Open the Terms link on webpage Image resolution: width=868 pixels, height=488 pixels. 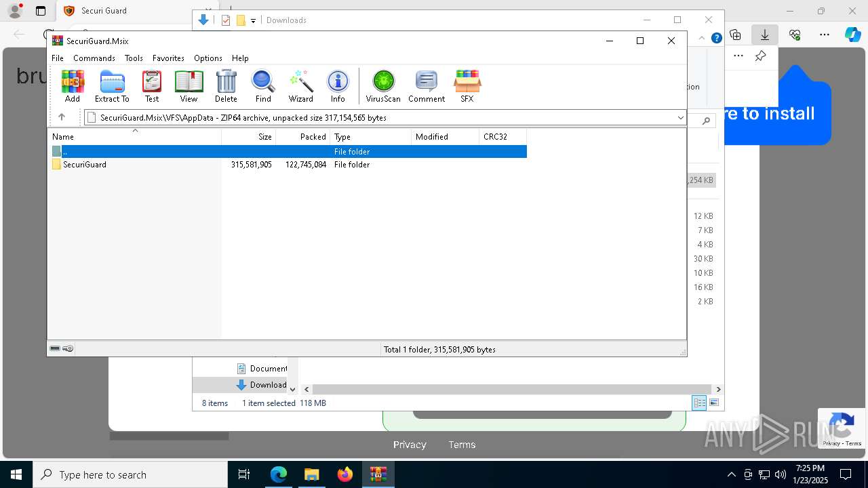462,445
